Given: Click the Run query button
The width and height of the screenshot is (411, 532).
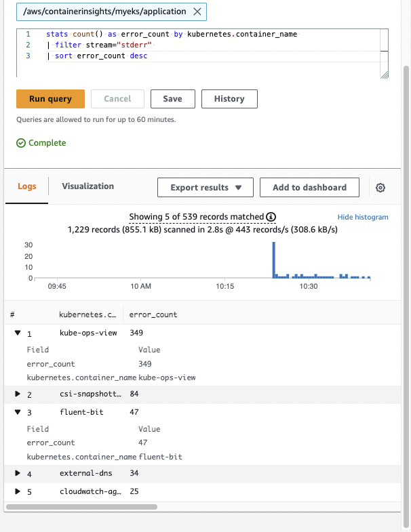Looking at the screenshot, I should (x=50, y=99).
